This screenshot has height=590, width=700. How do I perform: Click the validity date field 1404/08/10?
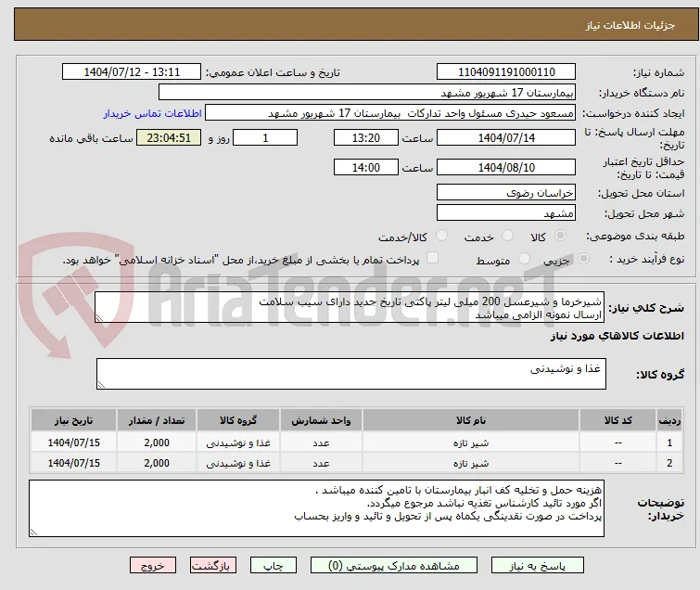click(x=506, y=167)
